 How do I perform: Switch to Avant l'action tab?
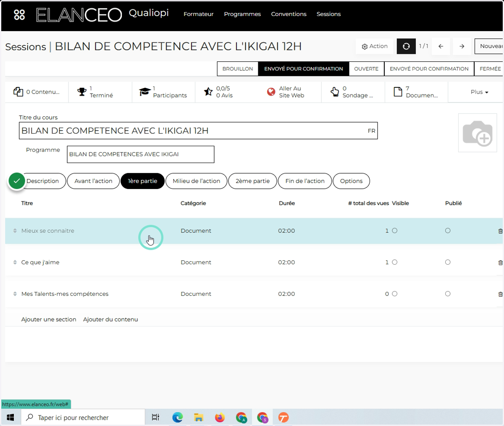(x=93, y=181)
